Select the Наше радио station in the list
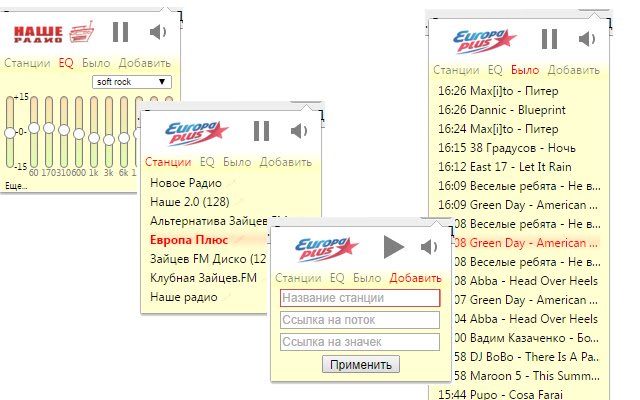This screenshot has width=640, height=400. tap(184, 297)
